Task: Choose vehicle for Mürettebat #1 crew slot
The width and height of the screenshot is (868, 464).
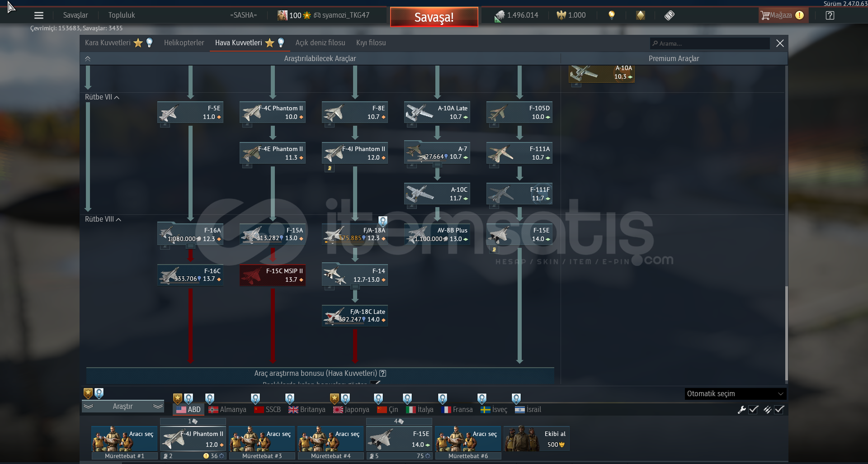Action: tap(124, 439)
